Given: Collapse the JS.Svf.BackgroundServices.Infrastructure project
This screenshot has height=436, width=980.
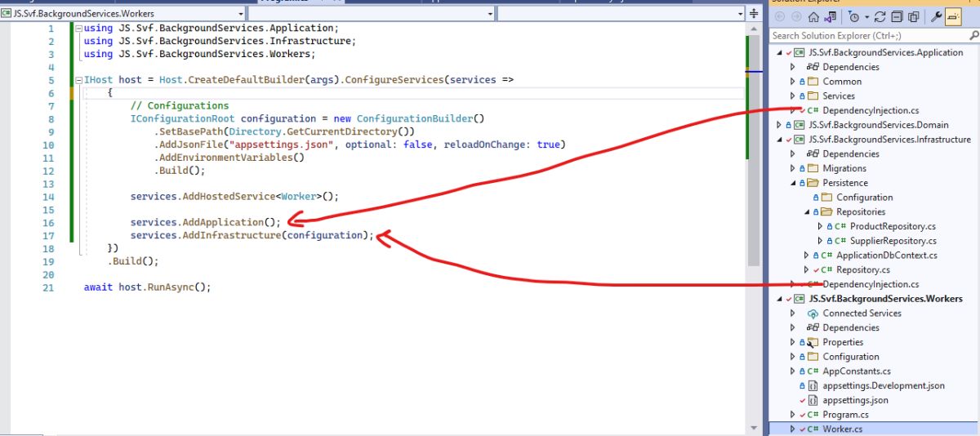Looking at the screenshot, I should [779, 140].
